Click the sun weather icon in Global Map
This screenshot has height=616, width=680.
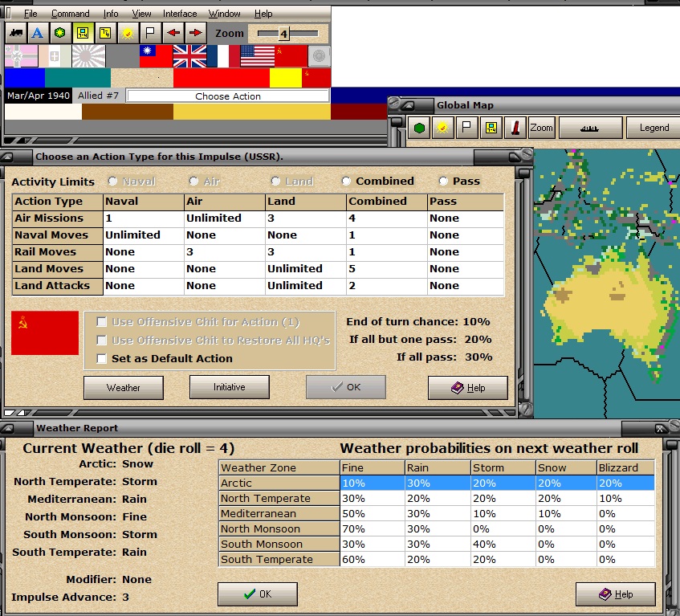443,128
